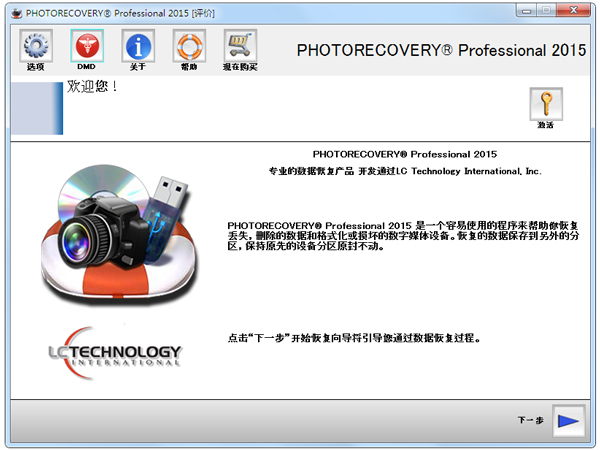Image resolution: width=600 pixels, height=450 pixels.
Task: Click the centered PHOTORECOVERY heading in content
Action: pos(404,155)
